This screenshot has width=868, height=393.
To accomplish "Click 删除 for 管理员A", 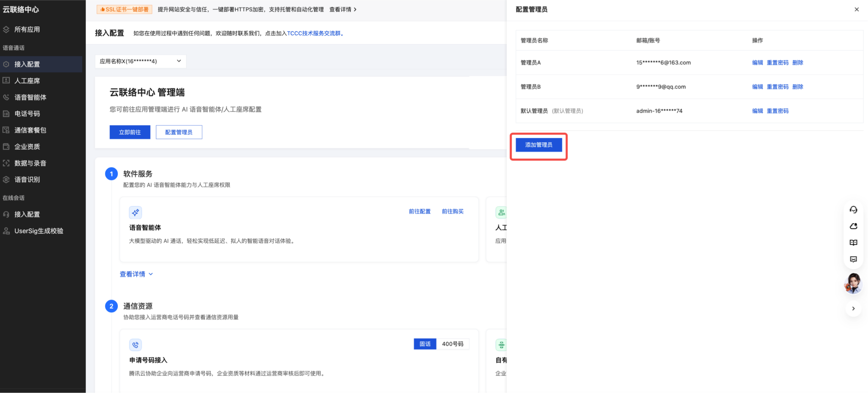I will point(798,62).
